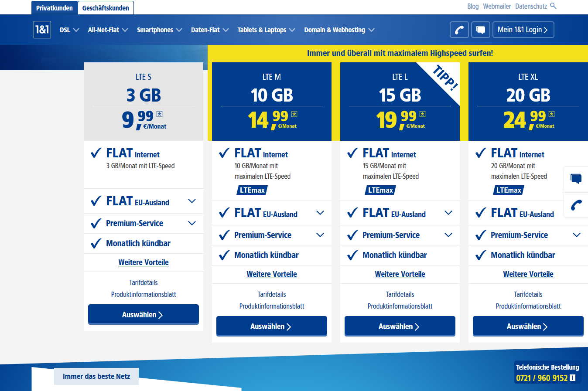The height and width of the screenshot is (391, 588).
Task: Expand Premium-Service details in the LTE XL plan
Action: click(577, 235)
